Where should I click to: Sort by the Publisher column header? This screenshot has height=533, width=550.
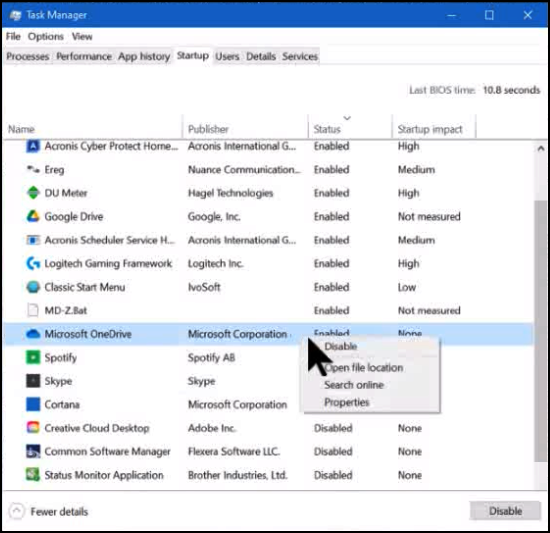tap(208, 129)
